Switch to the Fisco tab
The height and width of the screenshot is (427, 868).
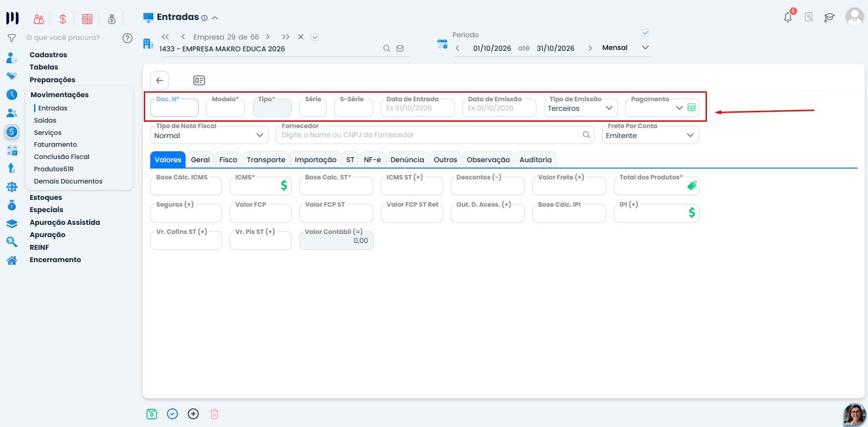point(228,160)
